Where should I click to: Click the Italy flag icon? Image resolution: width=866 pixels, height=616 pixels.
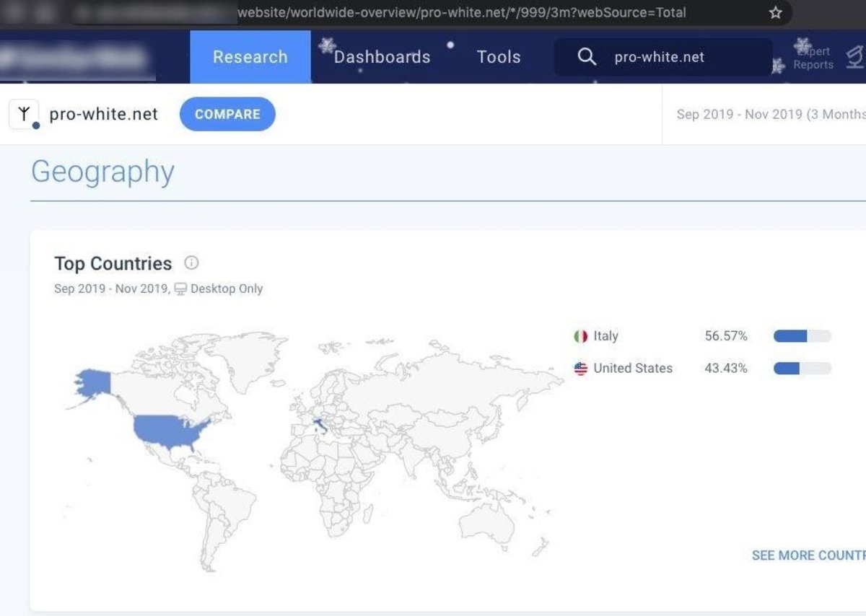pos(581,336)
